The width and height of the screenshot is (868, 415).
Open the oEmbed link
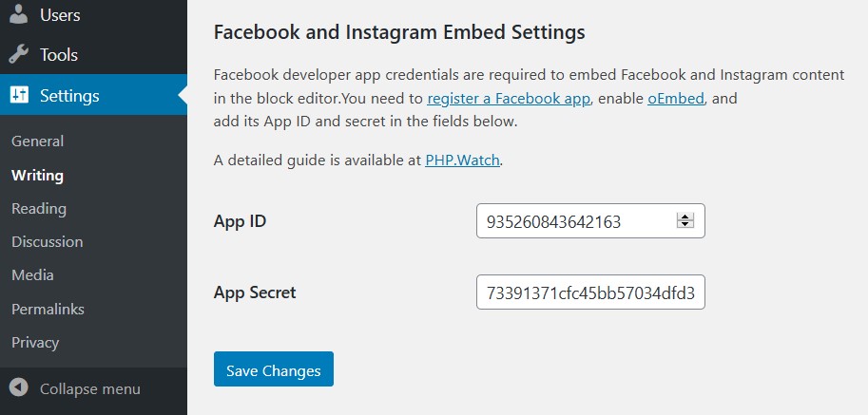(676, 99)
